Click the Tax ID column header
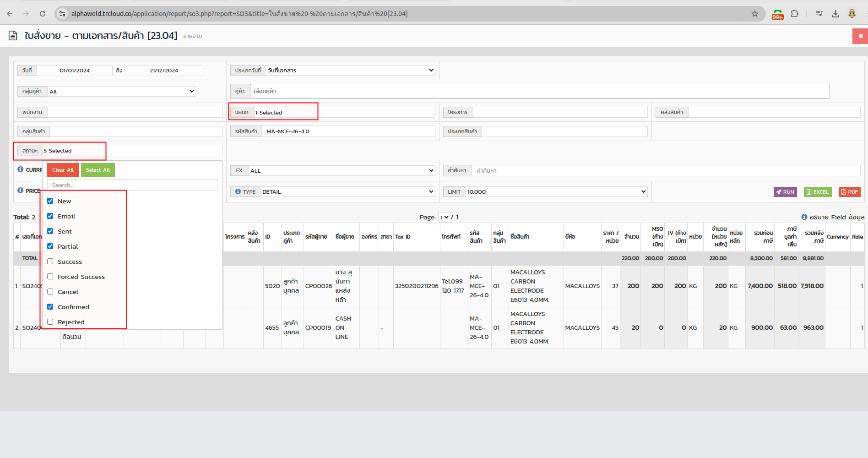 [x=403, y=237]
